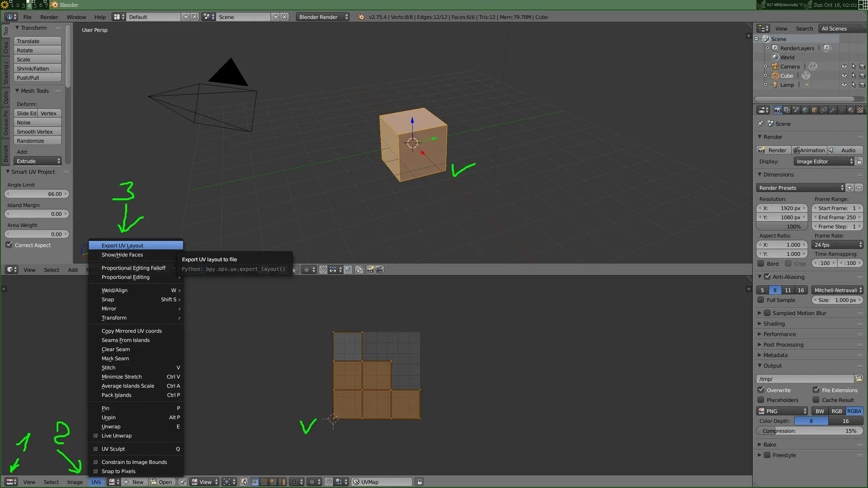Click the UV editor pin image icon

[x=182, y=482]
